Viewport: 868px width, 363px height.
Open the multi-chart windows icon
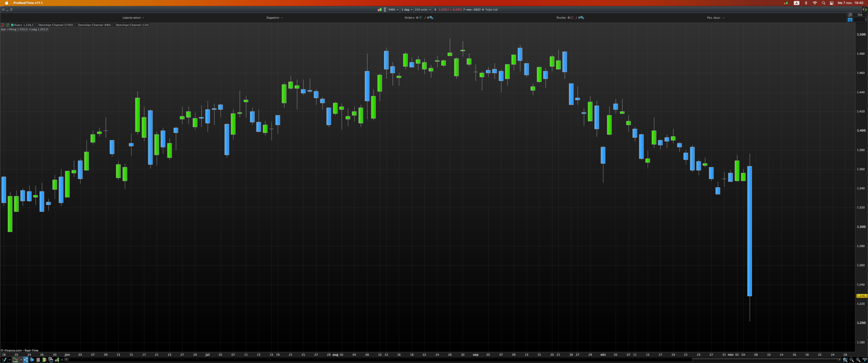point(50,360)
